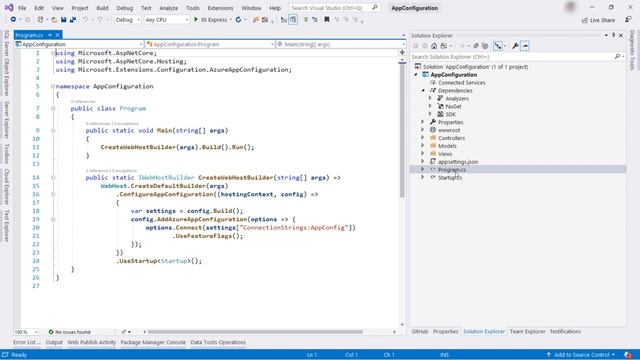Click the Navigate Backward toolbar icon
This screenshot has width=640, height=360.
coord(13,20)
